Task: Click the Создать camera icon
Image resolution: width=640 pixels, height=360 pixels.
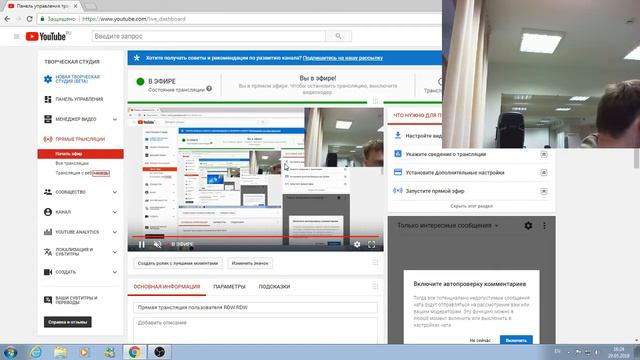Action: point(48,272)
